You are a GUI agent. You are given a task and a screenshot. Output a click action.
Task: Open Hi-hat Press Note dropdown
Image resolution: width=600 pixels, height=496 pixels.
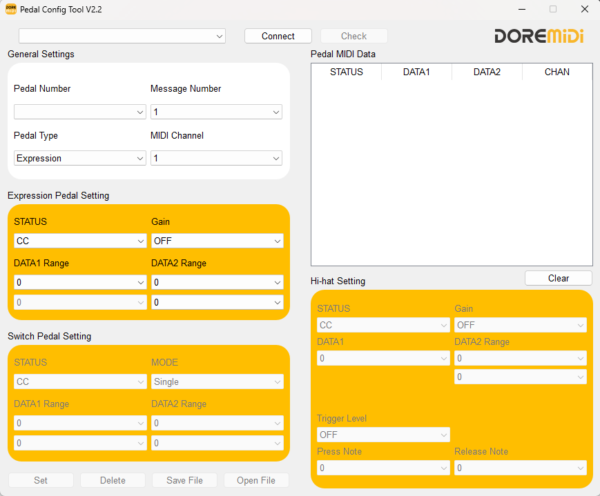tap(383, 468)
